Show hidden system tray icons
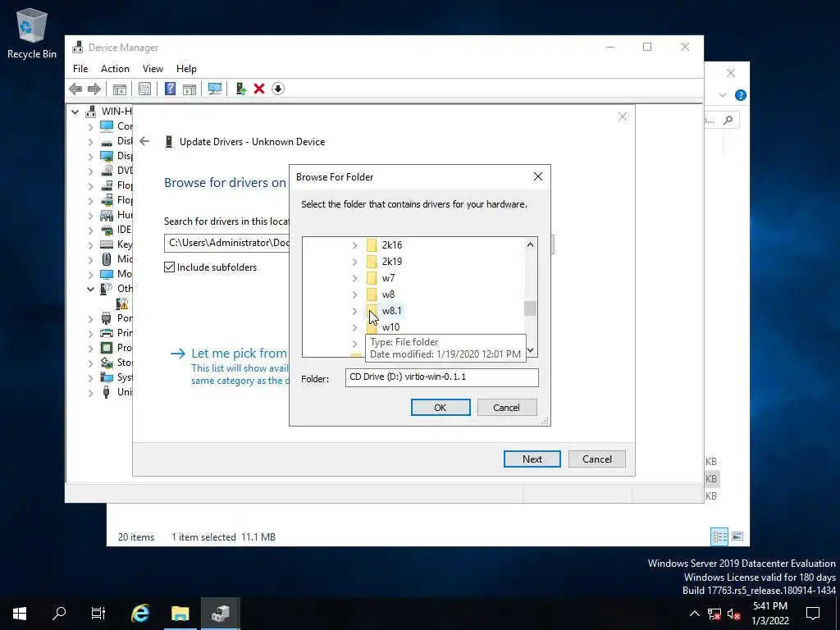The height and width of the screenshot is (630, 840). tap(694, 614)
